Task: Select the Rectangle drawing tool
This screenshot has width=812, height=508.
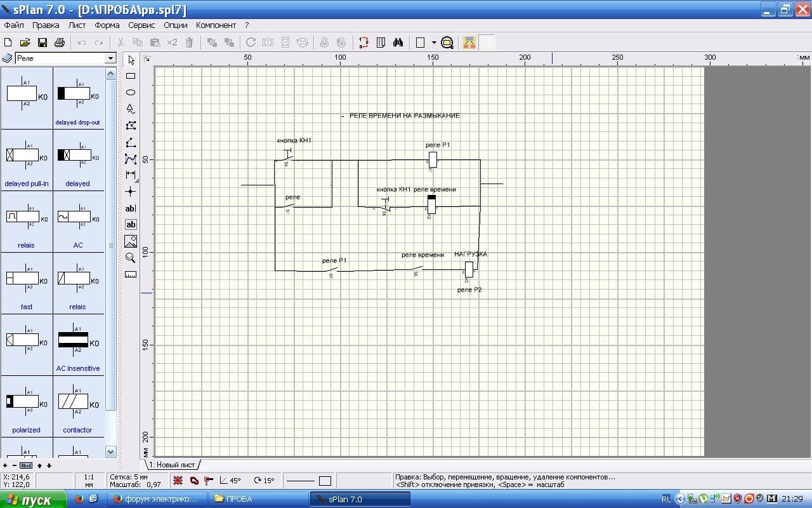Action: pos(131,76)
